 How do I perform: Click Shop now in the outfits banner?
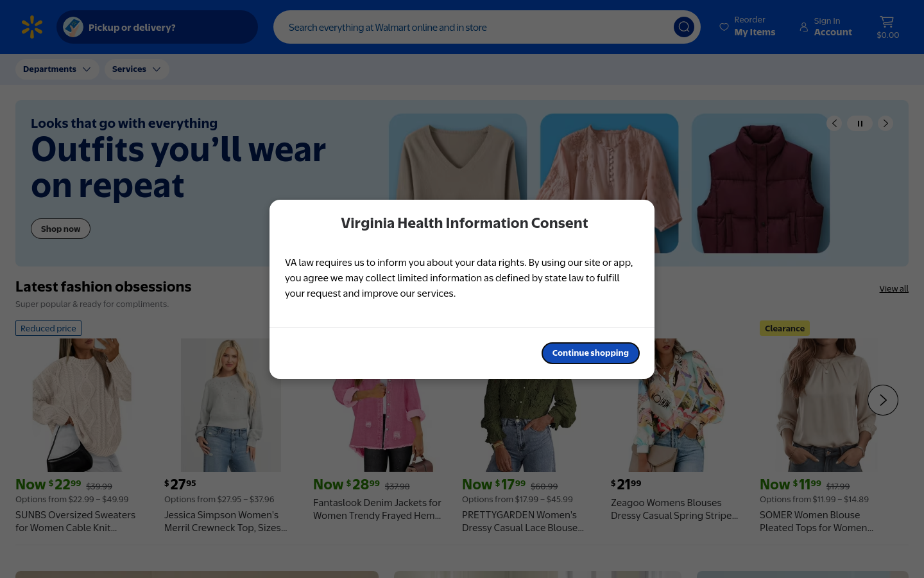(x=60, y=229)
